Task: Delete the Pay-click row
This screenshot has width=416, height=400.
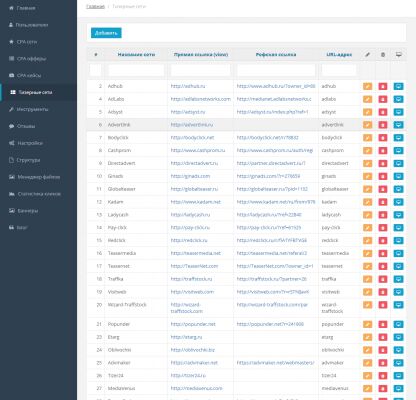Action: [x=383, y=228]
